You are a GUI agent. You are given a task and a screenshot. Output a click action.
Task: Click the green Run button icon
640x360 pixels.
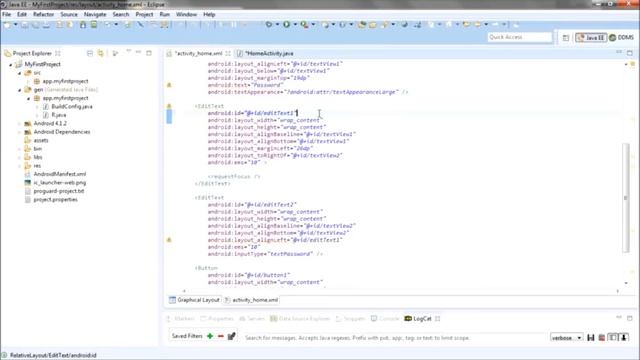tap(287, 24)
